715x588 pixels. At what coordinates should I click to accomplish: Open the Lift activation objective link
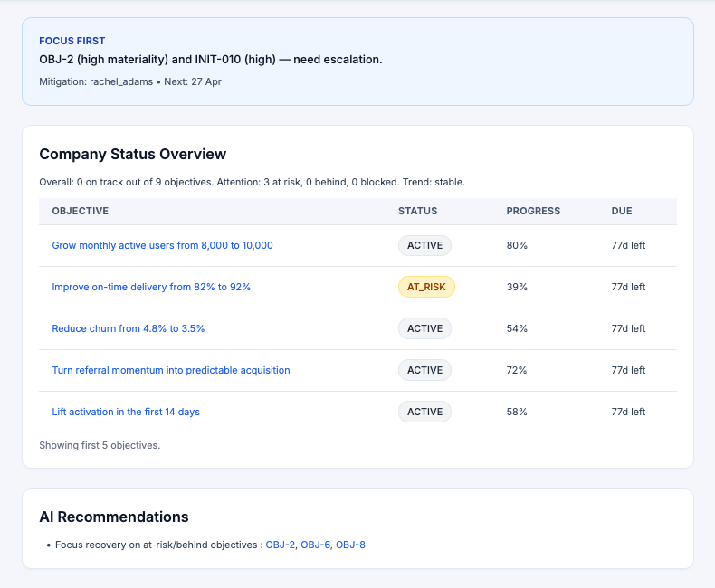pos(126,412)
